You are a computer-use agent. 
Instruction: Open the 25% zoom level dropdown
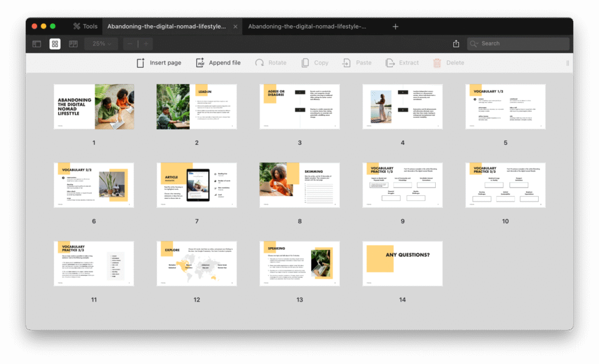[x=101, y=44]
